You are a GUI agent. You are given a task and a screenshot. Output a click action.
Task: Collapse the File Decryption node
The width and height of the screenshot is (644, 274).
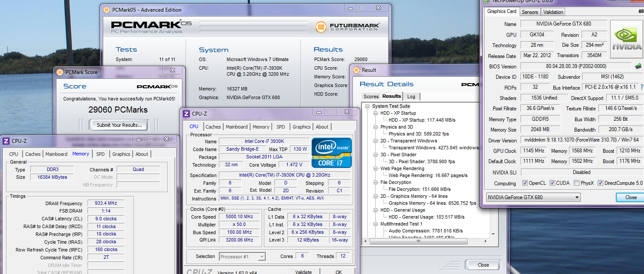tap(376, 182)
